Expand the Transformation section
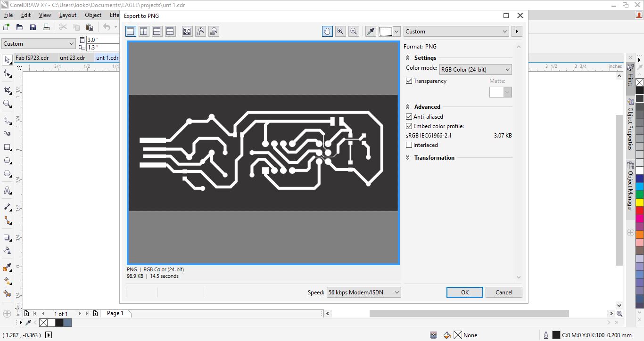 [x=408, y=158]
